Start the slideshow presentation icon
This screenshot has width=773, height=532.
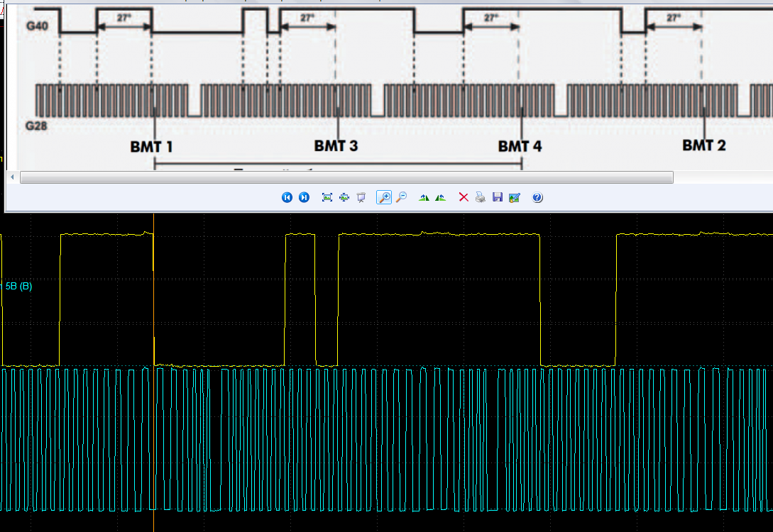pos(361,197)
